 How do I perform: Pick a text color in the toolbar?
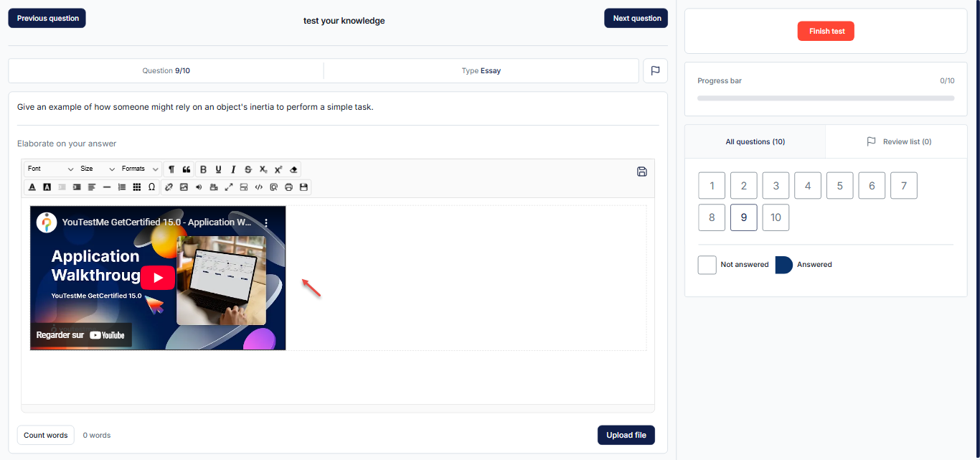[x=32, y=187]
